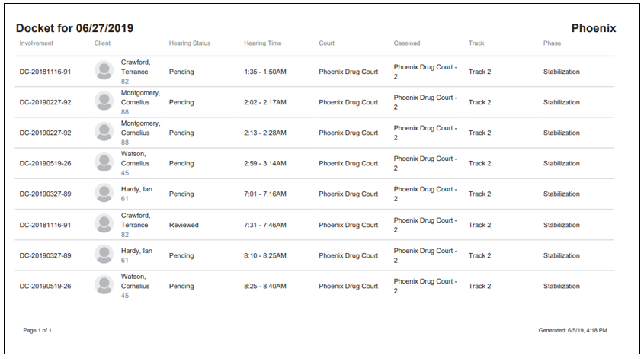Click the Generated timestamp footer text

tap(572, 330)
